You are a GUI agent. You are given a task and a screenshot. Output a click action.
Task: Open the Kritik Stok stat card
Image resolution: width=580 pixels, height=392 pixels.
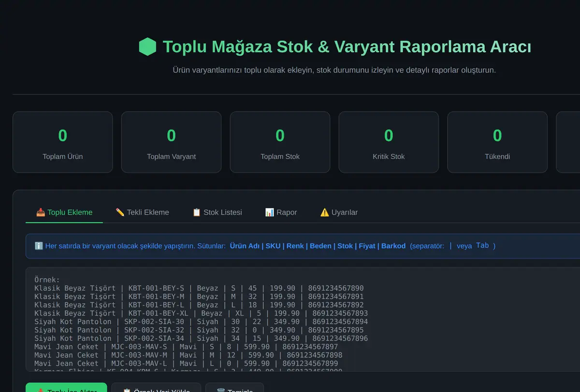pyautogui.click(x=389, y=142)
